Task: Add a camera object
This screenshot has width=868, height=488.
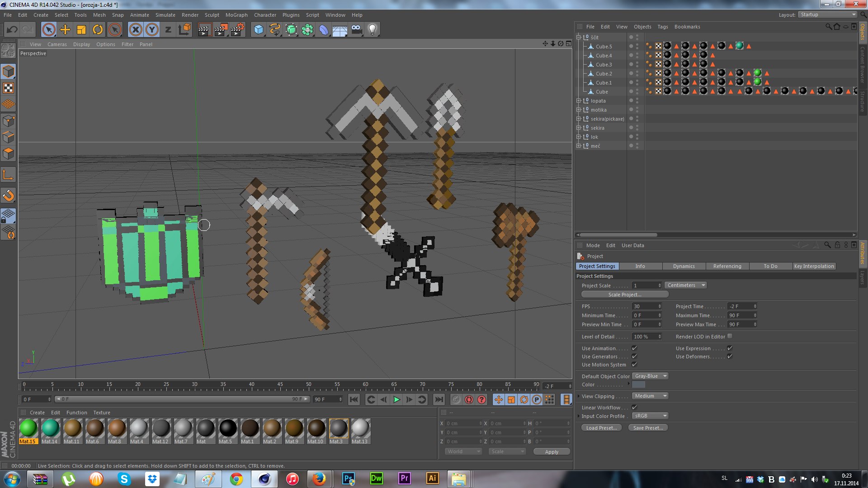Action: tap(356, 30)
